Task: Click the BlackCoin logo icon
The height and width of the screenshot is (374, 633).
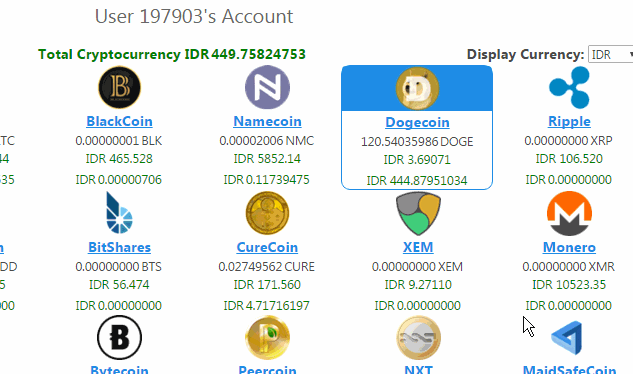Action: point(119,87)
